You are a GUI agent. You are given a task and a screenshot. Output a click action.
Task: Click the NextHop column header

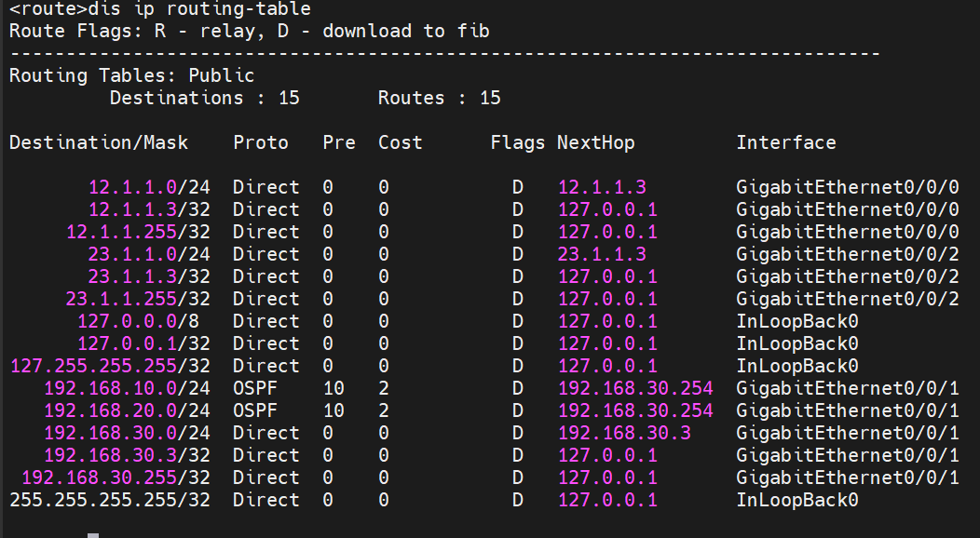tap(595, 142)
